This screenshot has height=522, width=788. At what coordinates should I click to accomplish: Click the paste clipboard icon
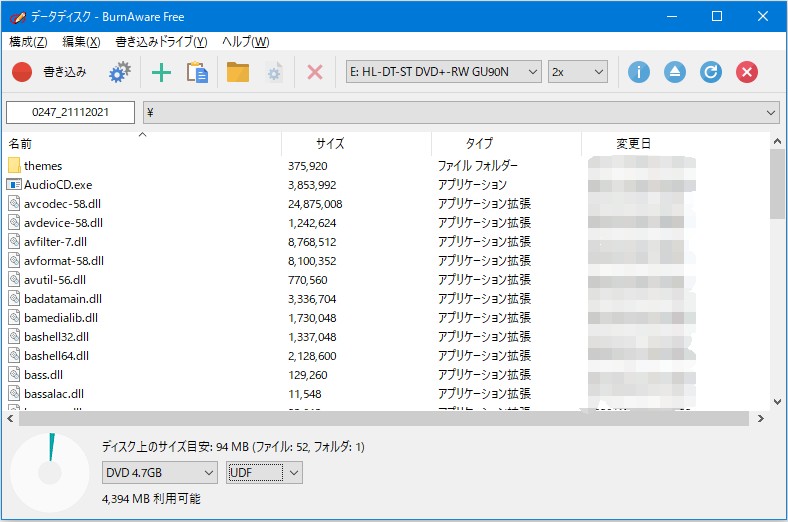[x=197, y=72]
